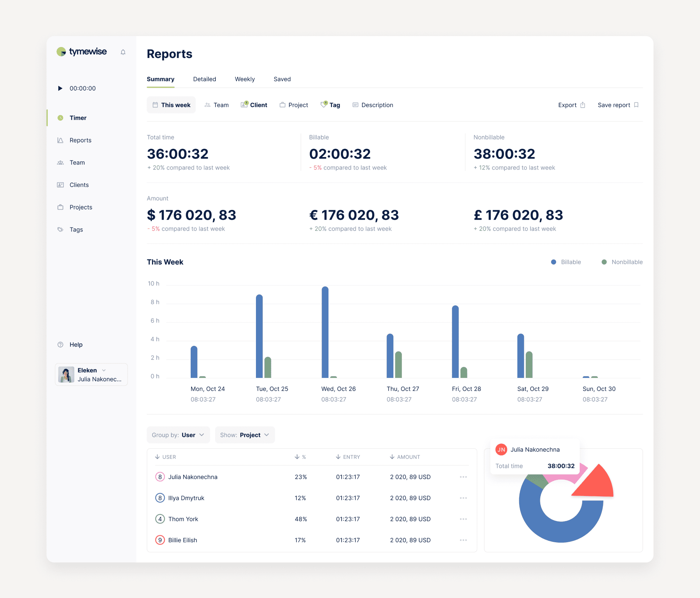Sort by ENTRY column
This screenshot has height=598, width=700.
(348, 457)
